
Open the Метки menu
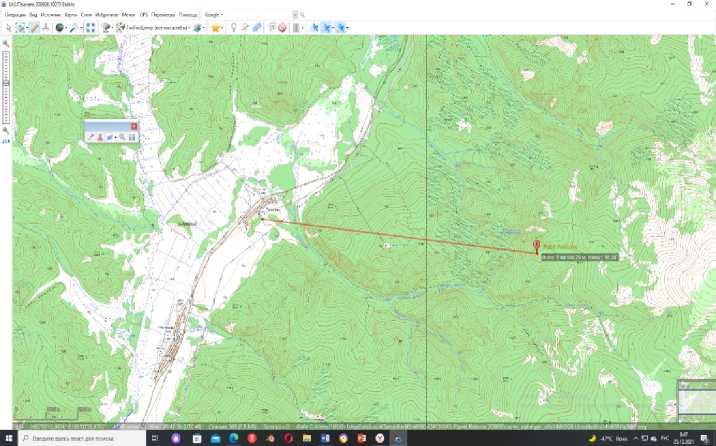coord(129,15)
